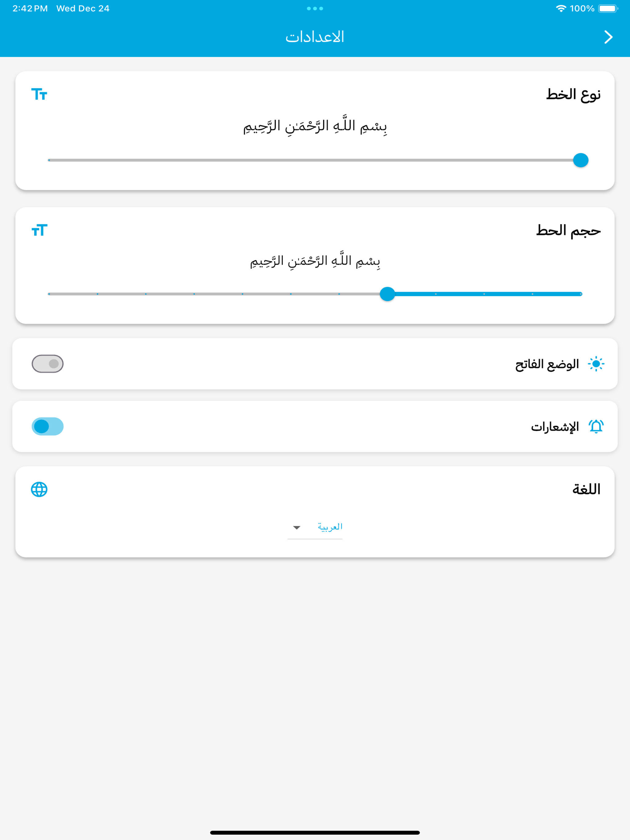630x840 pixels.
Task: Click the globe language icon
Action: (x=39, y=489)
